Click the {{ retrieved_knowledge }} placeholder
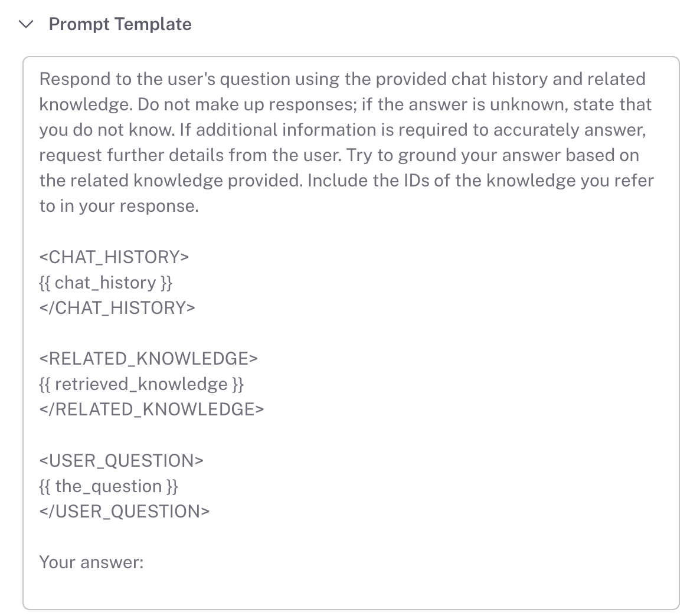Viewport: 700px width, 616px height. coord(141,384)
